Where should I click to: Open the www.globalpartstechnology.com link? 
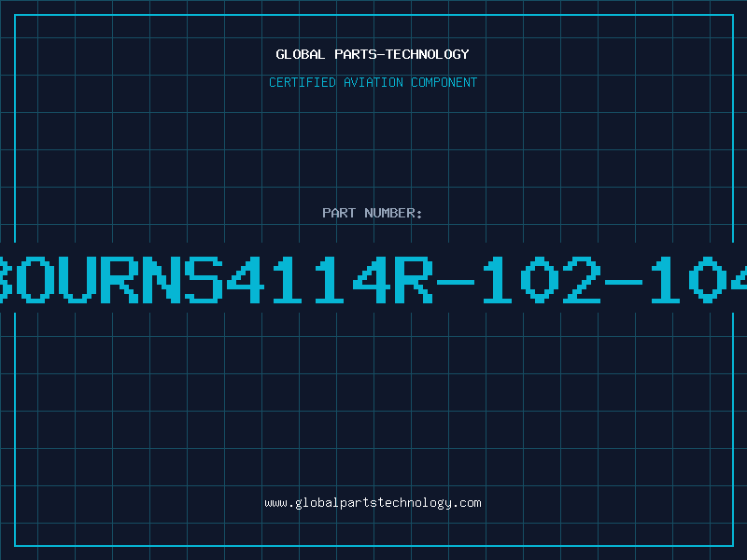(x=373, y=503)
